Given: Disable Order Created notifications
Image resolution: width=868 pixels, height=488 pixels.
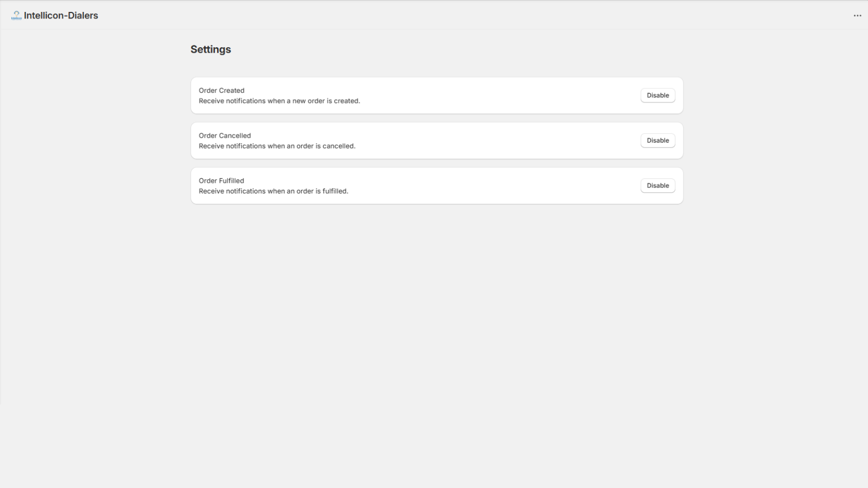Looking at the screenshot, I should (x=658, y=95).
